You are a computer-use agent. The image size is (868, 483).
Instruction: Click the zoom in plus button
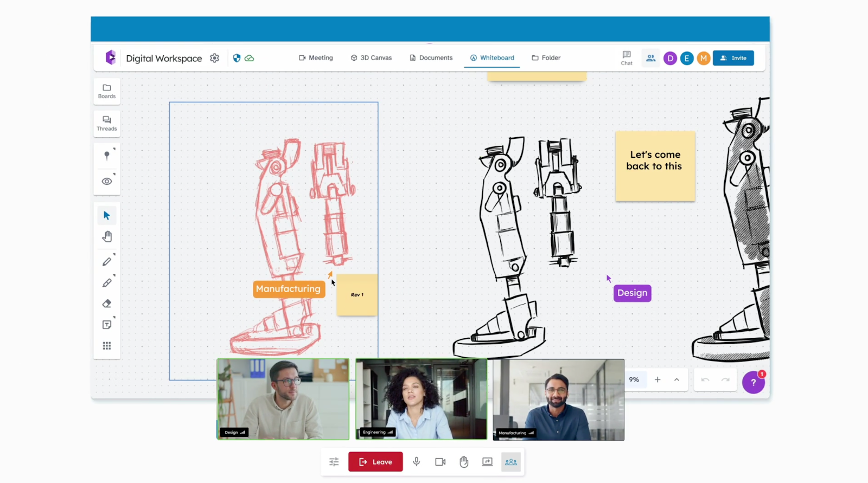coord(658,379)
